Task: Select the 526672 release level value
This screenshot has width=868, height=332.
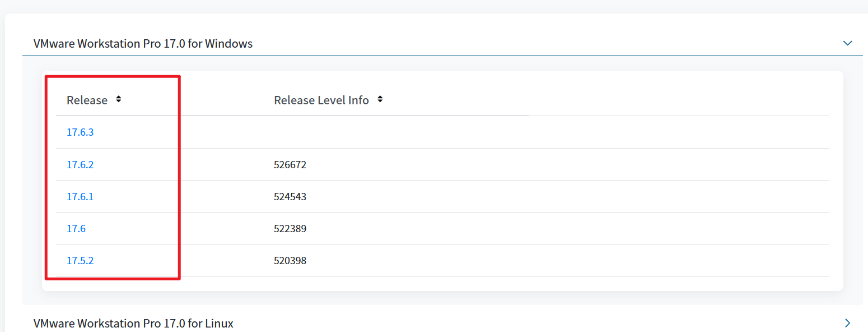Action: click(x=290, y=164)
